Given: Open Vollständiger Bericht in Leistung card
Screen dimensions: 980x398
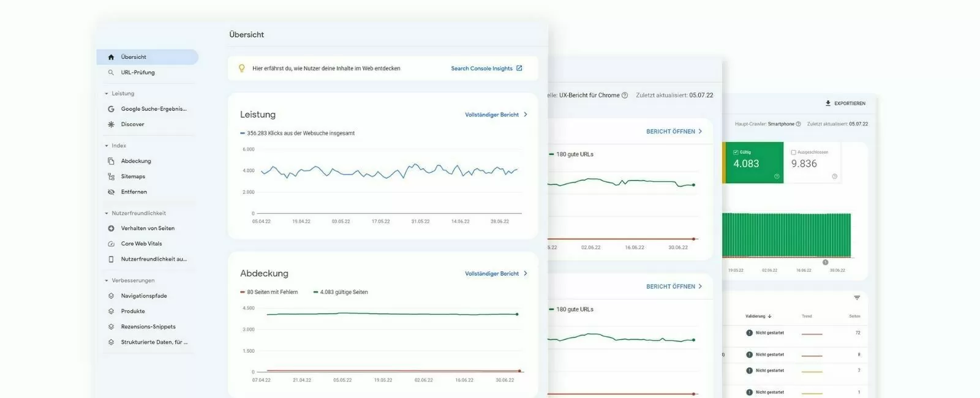Looking at the screenshot, I should pyautogui.click(x=492, y=115).
